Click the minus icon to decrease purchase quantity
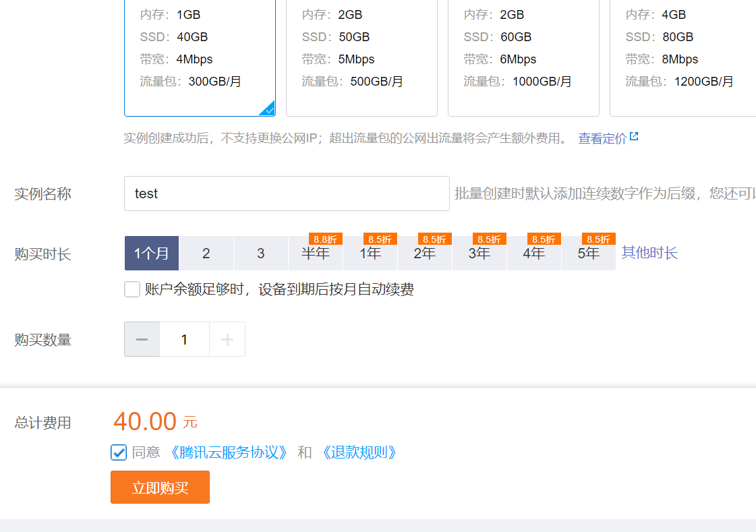 tap(141, 339)
